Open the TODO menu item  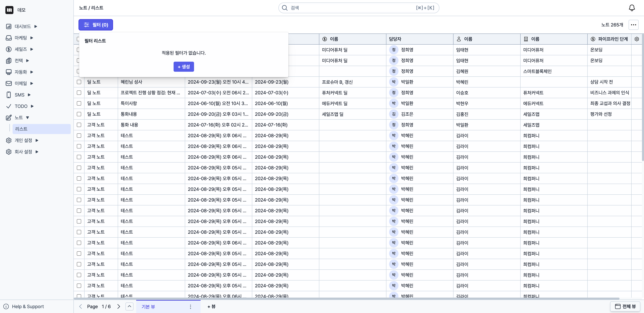21,106
